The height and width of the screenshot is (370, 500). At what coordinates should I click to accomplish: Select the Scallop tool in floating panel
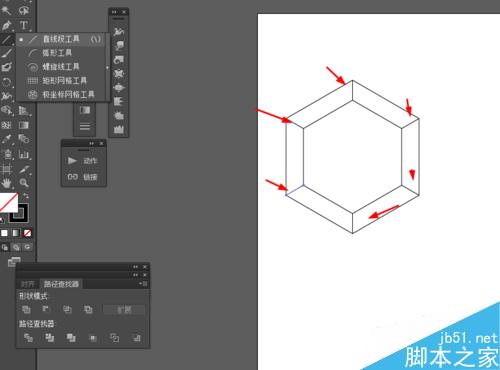coord(119,101)
